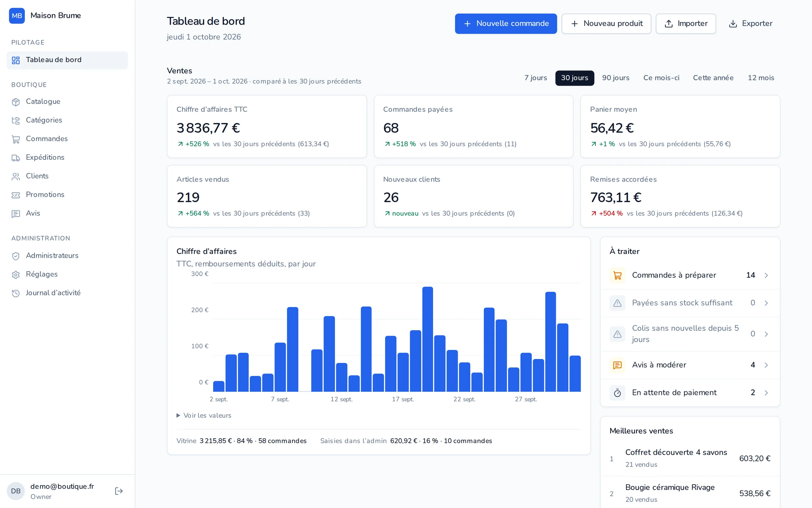This screenshot has height=508, width=812.
Task: Click the Bougie céramique Rivage row
Action: [690, 493]
